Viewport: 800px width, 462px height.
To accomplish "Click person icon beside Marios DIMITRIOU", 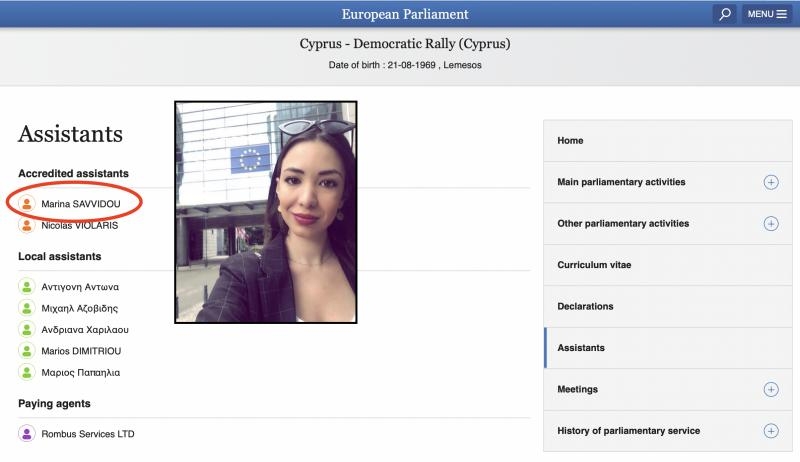I will [x=27, y=351].
